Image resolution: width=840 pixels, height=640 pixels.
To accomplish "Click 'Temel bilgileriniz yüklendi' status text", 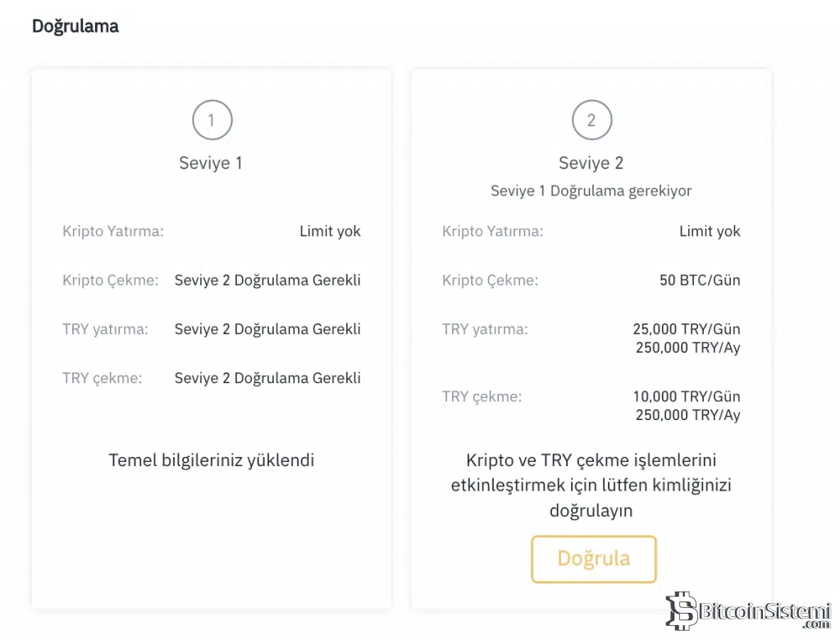I will coord(212,459).
